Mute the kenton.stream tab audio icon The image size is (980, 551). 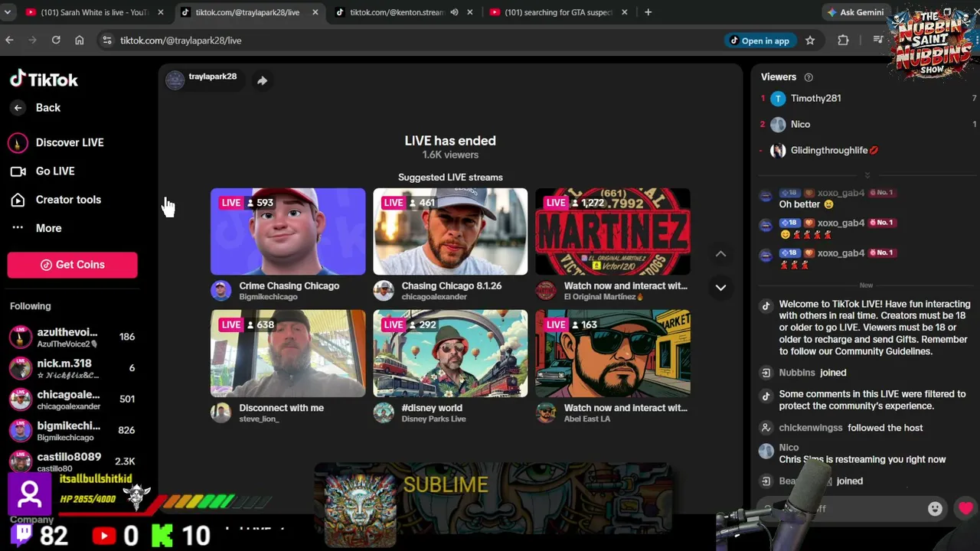coord(454,12)
